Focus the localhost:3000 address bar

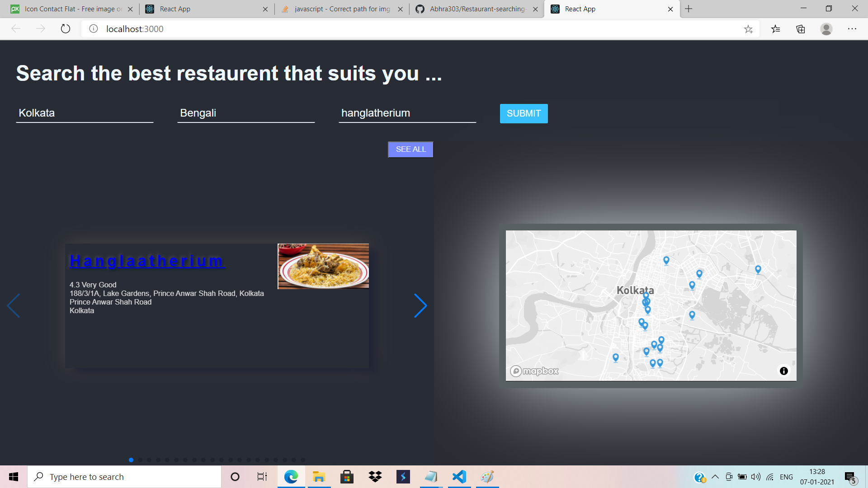pyautogui.click(x=420, y=29)
